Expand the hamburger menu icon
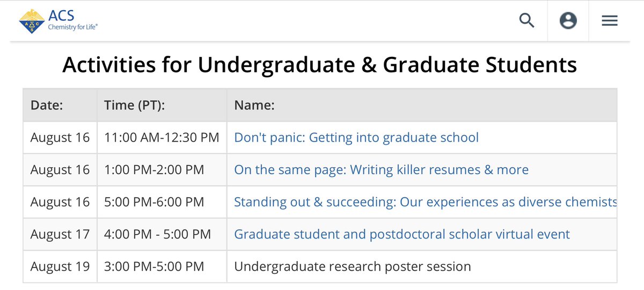This screenshot has height=290, width=644. tap(609, 21)
